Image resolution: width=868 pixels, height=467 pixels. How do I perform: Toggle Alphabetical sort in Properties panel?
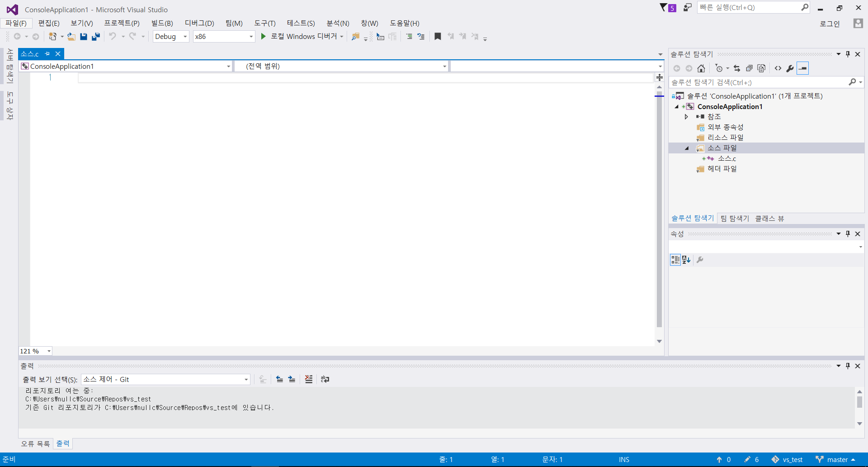point(686,260)
